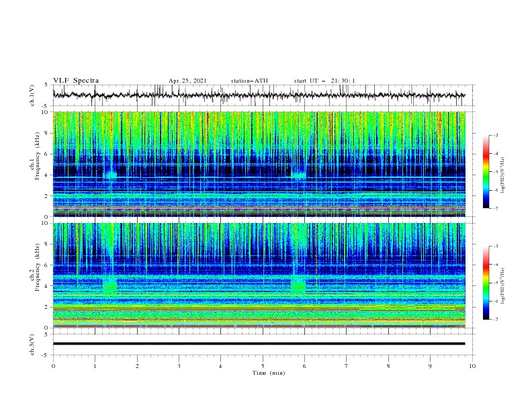Click the '10' kHz tick label of ch.1 spectrogram
532x411 pixels.
45,112
